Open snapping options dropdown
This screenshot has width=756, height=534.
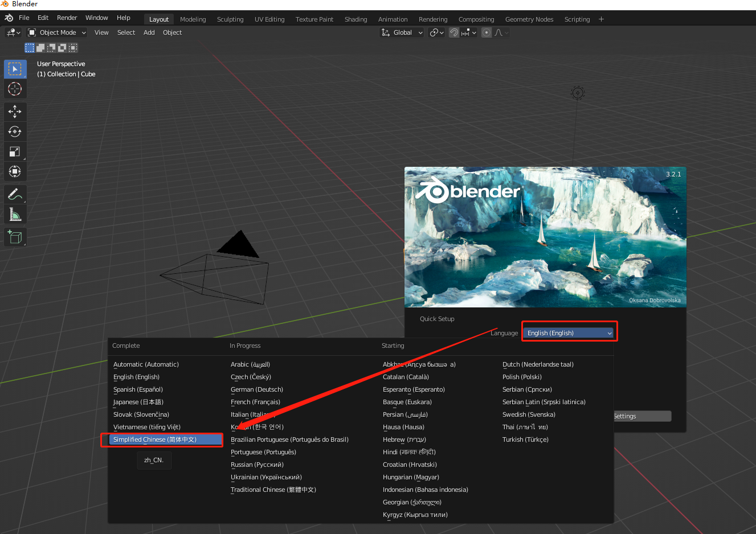469,32
